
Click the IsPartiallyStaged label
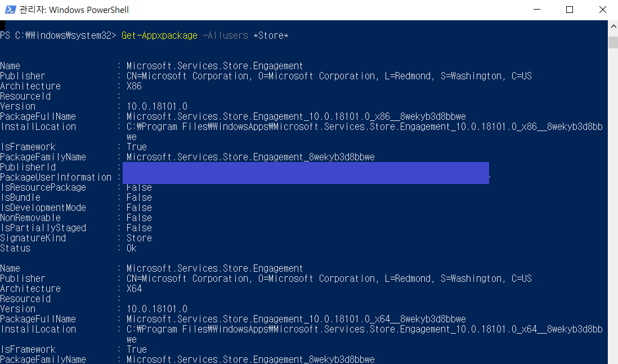tap(43, 228)
